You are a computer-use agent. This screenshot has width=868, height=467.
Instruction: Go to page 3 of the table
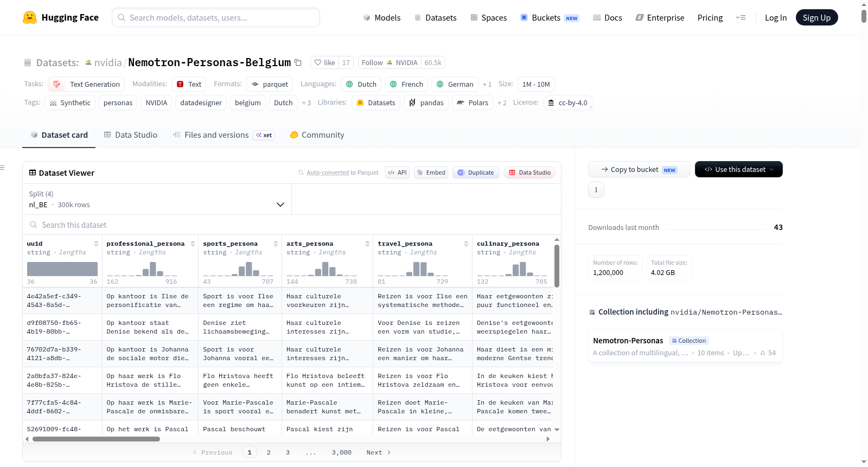coord(288,452)
